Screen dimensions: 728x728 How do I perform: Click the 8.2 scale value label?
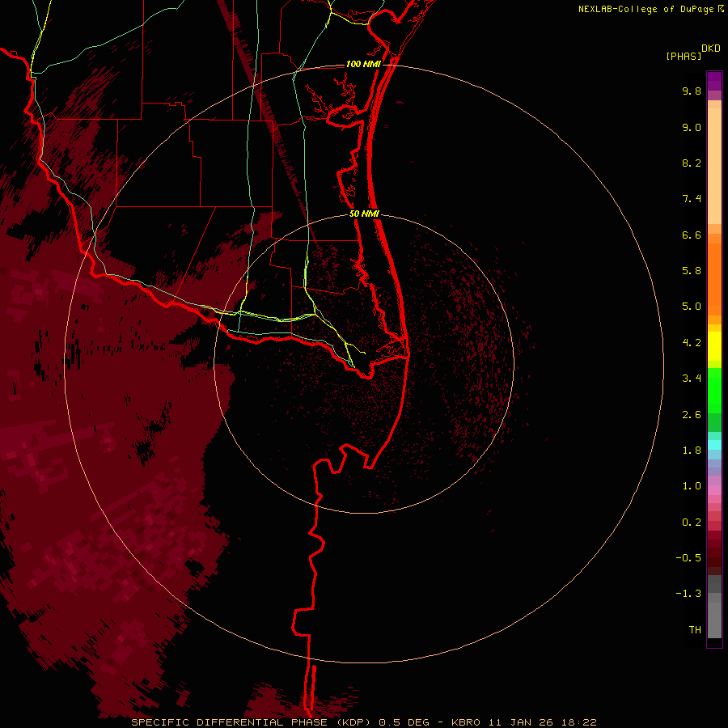click(692, 163)
